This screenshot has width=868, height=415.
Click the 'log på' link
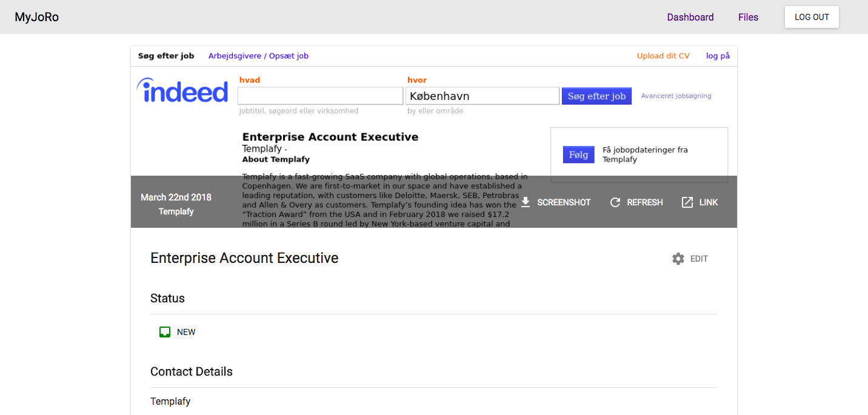[x=718, y=56]
